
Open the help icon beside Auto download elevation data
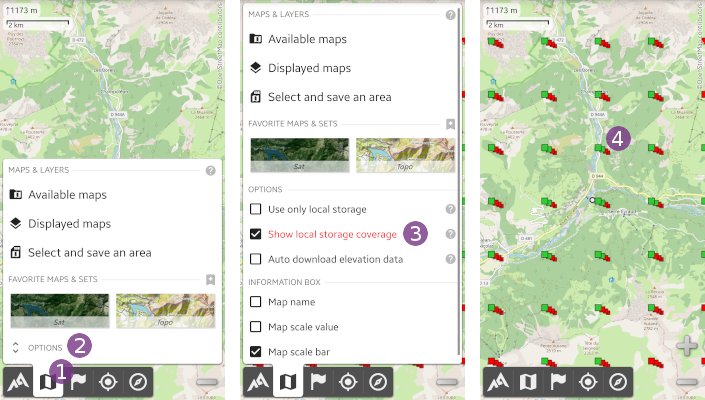point(450,259)
